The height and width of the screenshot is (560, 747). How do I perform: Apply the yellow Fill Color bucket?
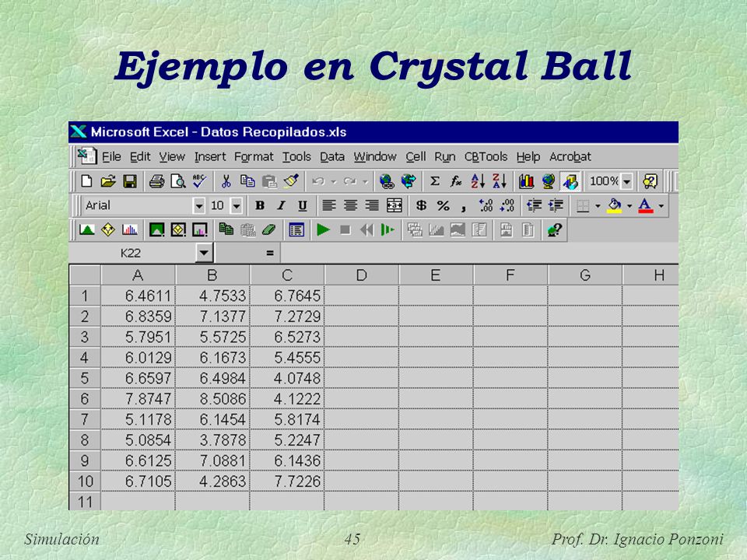614,205
